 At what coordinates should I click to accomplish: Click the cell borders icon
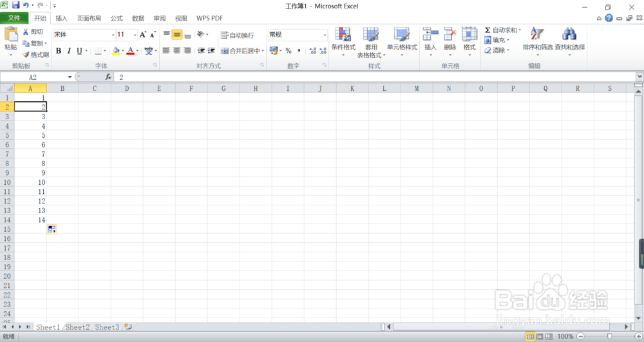98,51
